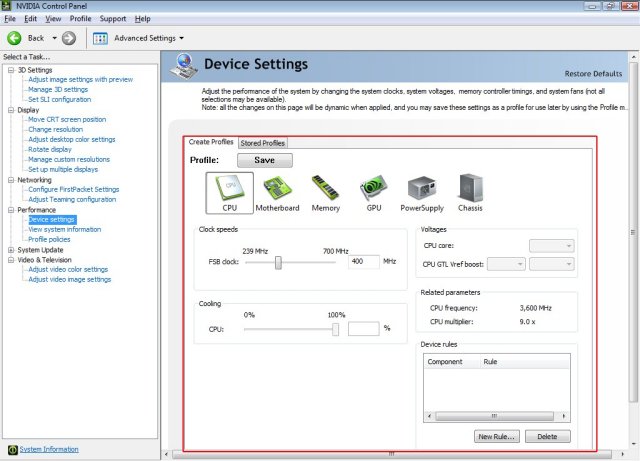
Task: Open the View menu
Action: pos(53,19)
